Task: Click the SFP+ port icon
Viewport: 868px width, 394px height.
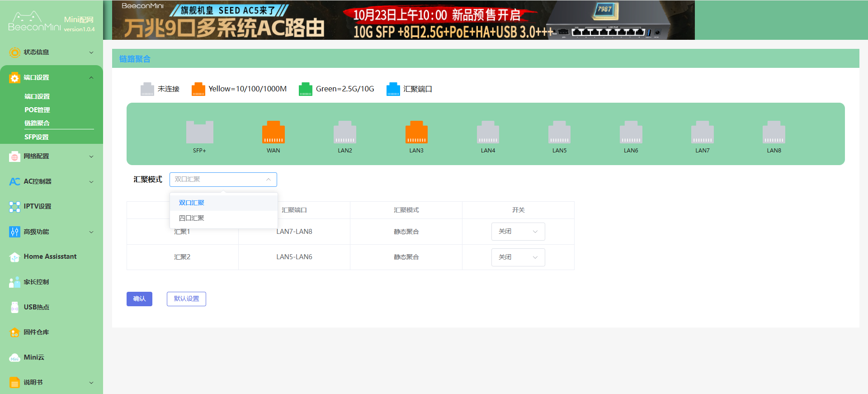Action: coord(199,133)
